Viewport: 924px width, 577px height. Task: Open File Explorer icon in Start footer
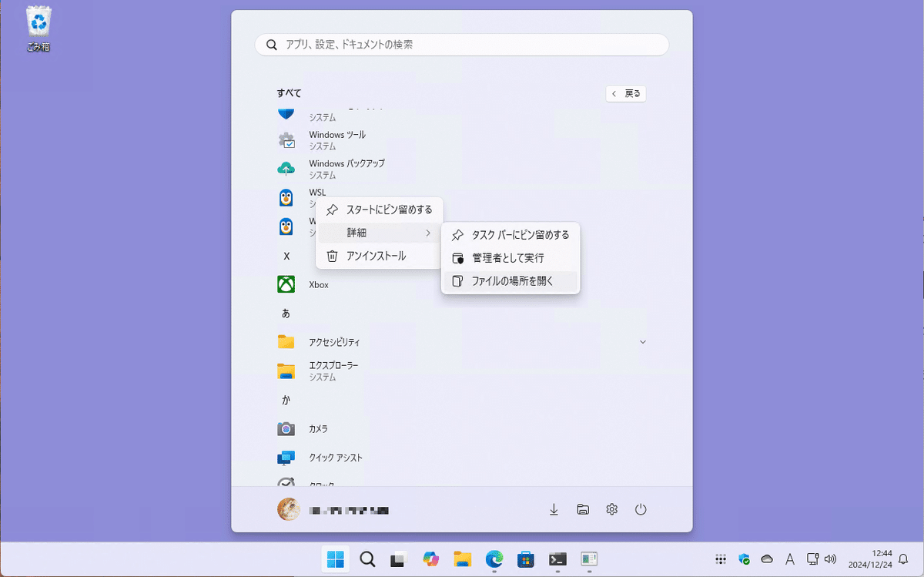point(583,509)
